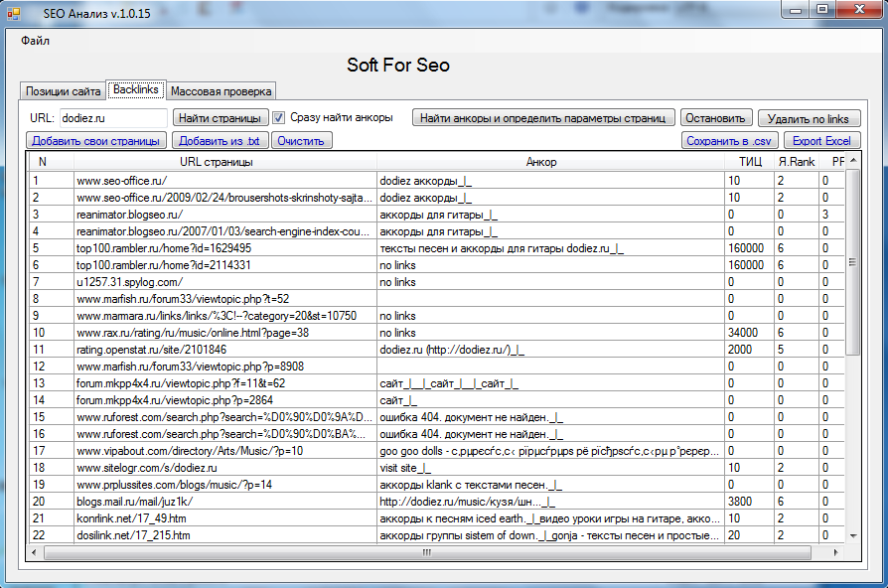Click the vertical scrollbar thumb

(853, 262)
